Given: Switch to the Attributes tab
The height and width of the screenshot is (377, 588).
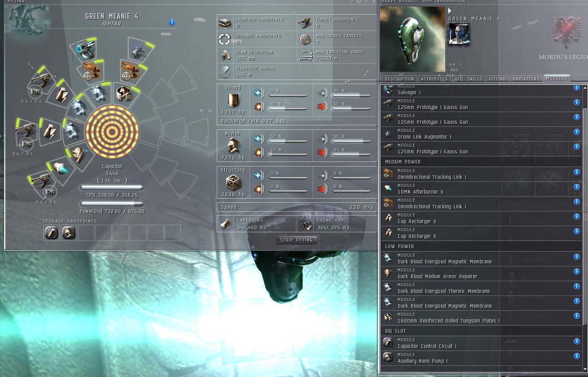Looking at the screenshot, I should point(434,79).
